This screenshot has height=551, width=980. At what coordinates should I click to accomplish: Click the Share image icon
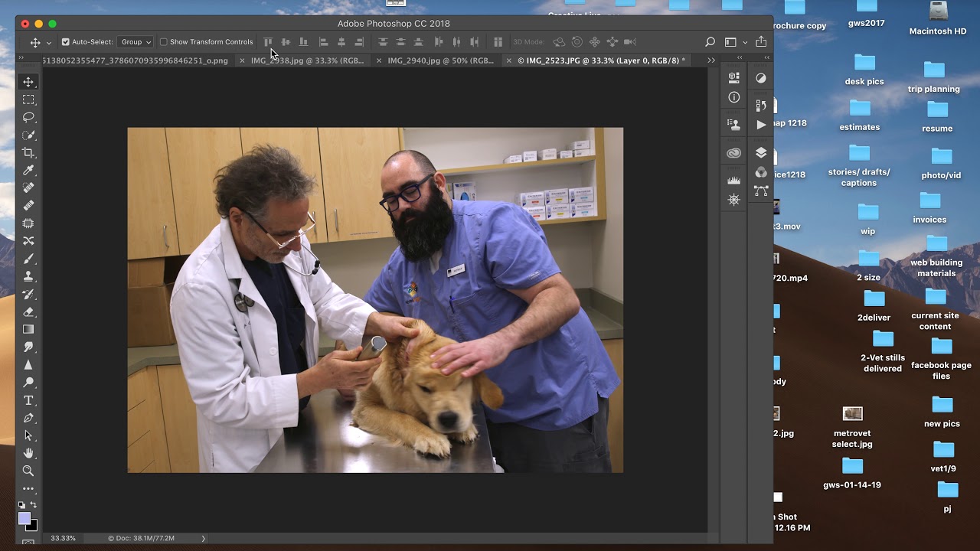click(761, 42)
